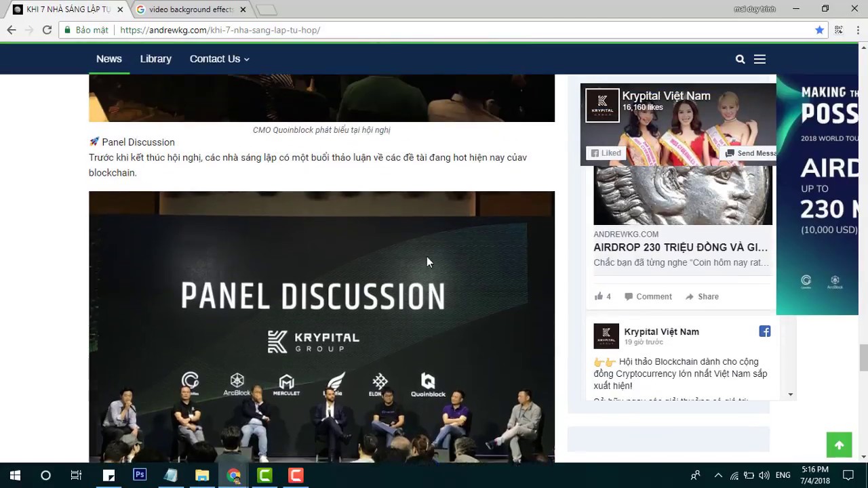The height and width of the screenshot is (488, 868).
Task: Open the QR extension icon in the toolbar
Action: [x=839, y=30]
